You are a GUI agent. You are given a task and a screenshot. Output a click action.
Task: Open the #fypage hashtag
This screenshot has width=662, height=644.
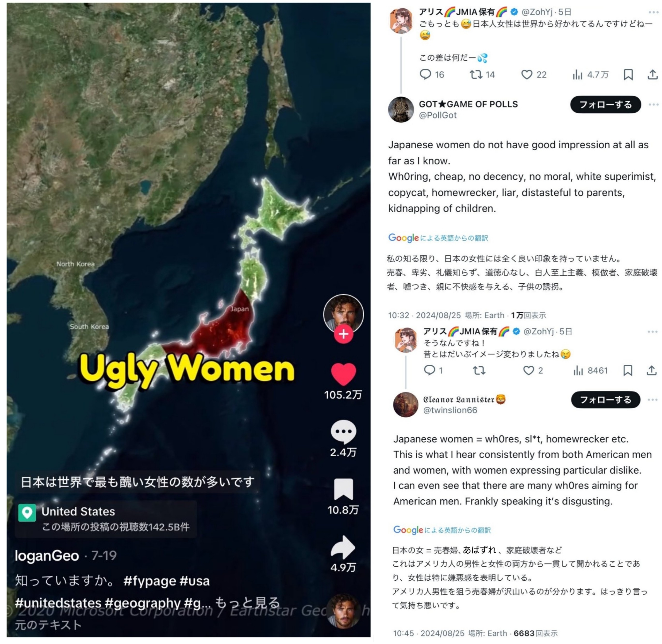point(150,581)
